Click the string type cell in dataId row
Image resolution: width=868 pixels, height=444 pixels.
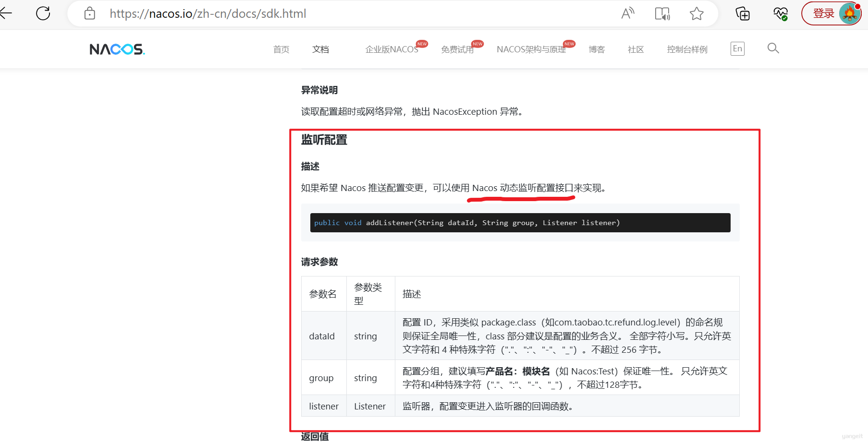pyautogui.click(x=370, y=336)
